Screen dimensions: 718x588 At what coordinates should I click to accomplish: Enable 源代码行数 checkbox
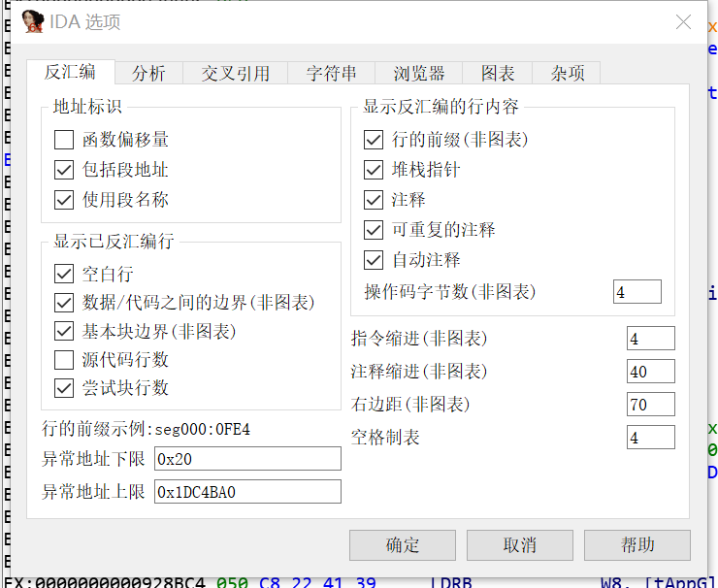(x=64, y=360)
